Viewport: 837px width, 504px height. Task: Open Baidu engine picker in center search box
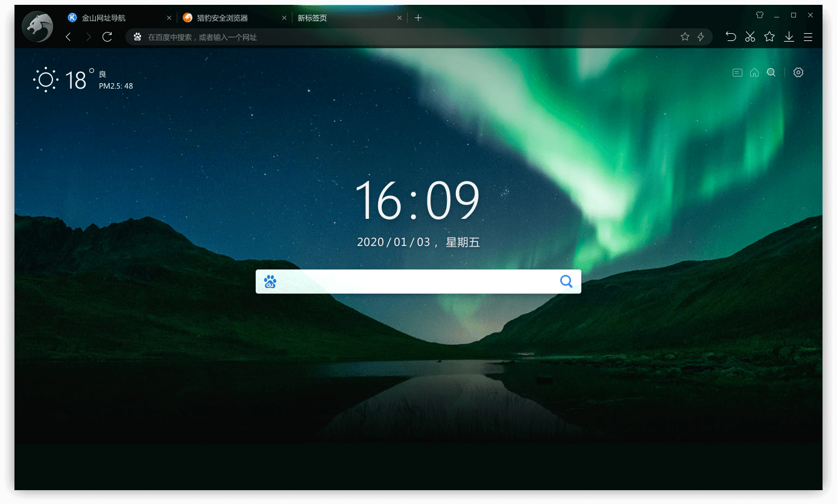tap(270, 282)
